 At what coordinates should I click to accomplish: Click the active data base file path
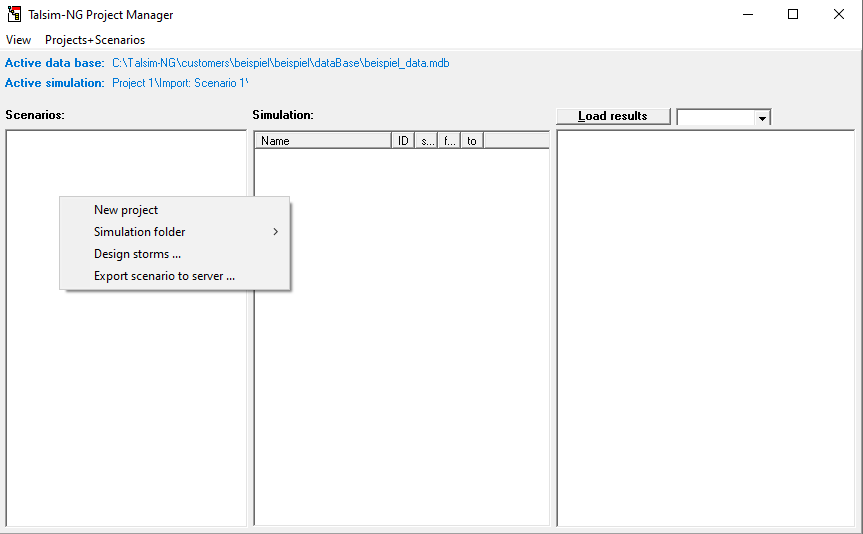point(280,63)
